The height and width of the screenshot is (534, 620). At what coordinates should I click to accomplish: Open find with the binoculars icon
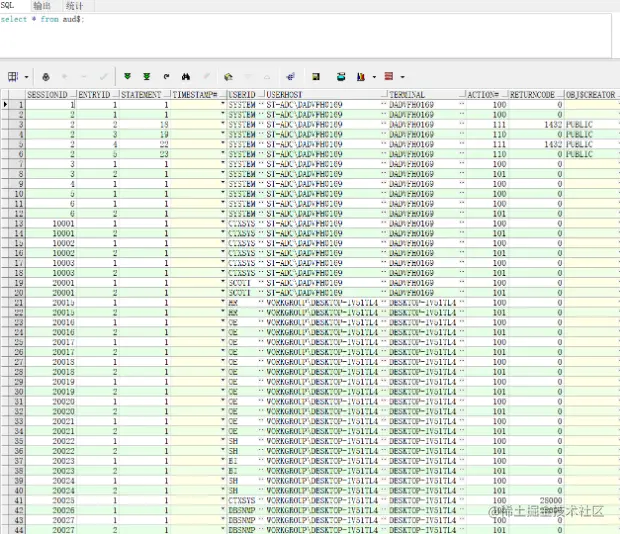tap(186, 77)
